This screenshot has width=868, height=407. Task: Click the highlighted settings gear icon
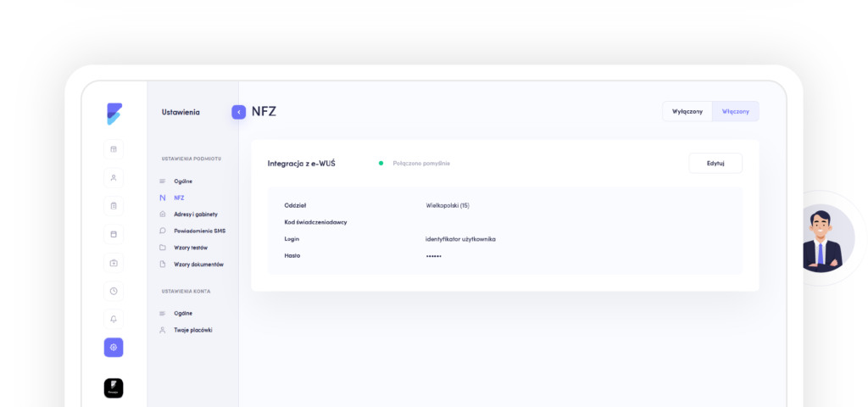pos(114,347)
